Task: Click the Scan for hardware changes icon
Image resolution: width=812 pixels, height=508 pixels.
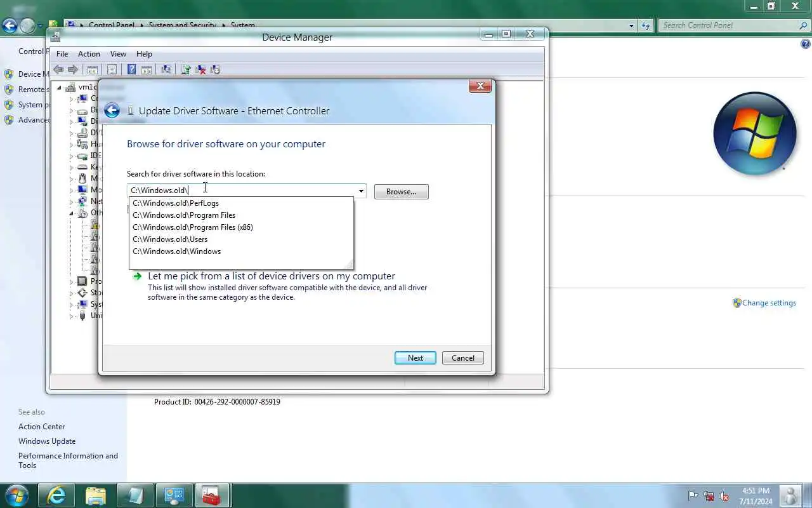Action: click(x=166, y=70)
